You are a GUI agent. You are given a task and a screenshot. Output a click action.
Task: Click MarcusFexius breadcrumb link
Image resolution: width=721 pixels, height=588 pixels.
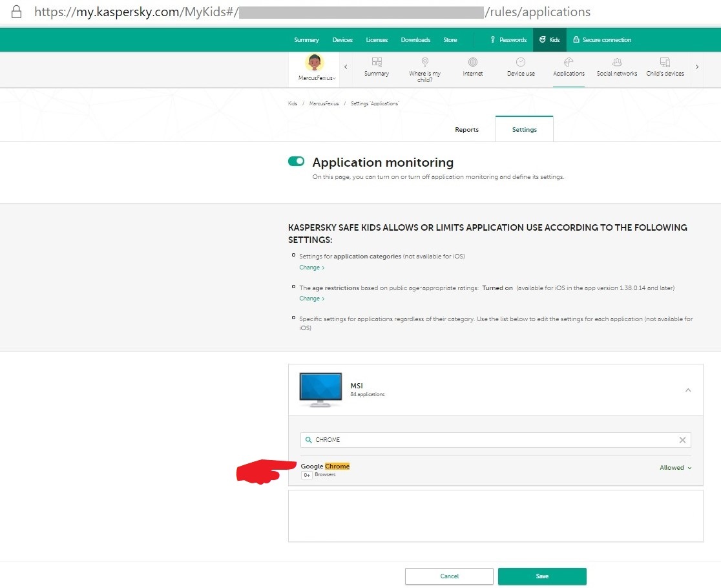click(324, 103)
